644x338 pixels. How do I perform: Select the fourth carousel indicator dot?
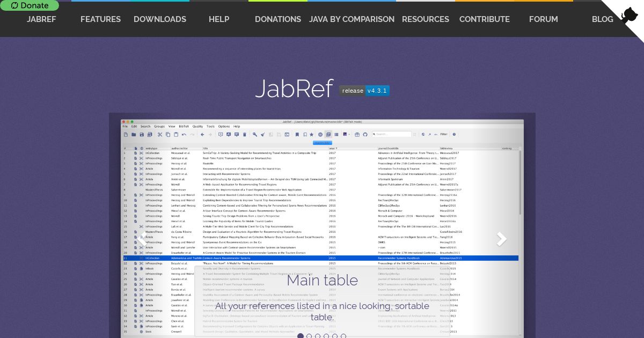click(326, 336)
